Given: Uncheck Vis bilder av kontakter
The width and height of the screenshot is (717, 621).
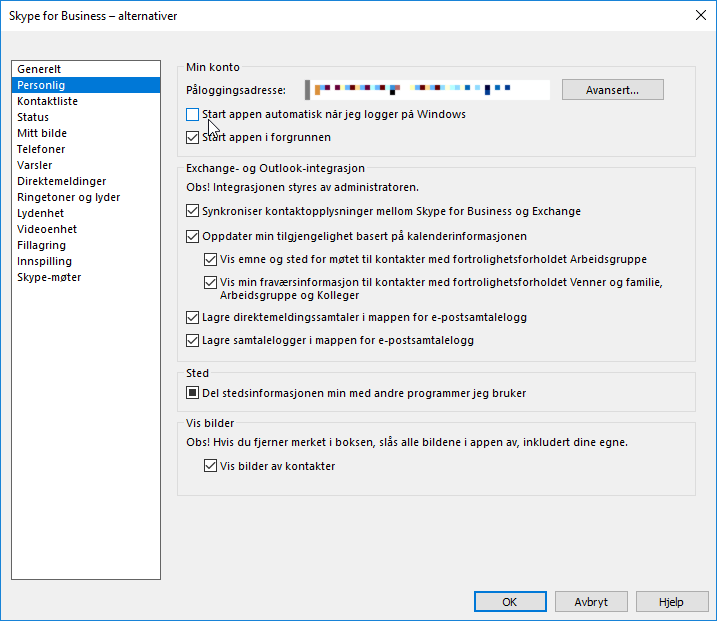Looking at the screenshot, I should coord(210,466).
